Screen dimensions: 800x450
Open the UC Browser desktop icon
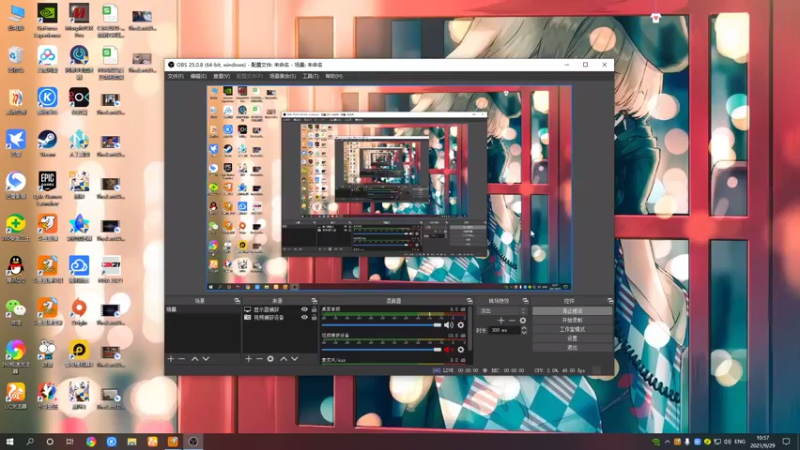pyautogui.click(x=16, y=396)
